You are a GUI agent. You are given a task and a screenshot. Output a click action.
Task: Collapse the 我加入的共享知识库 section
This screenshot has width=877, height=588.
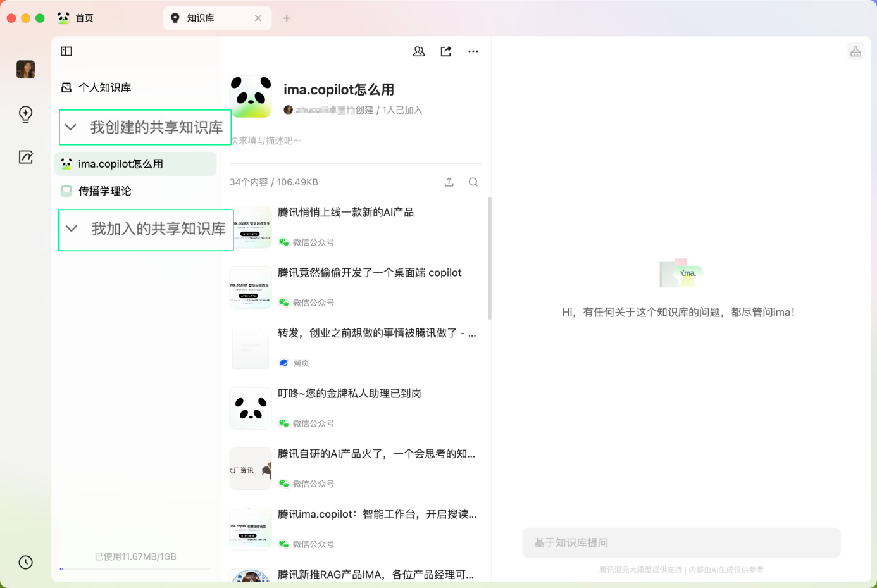[x=72, y=228]
